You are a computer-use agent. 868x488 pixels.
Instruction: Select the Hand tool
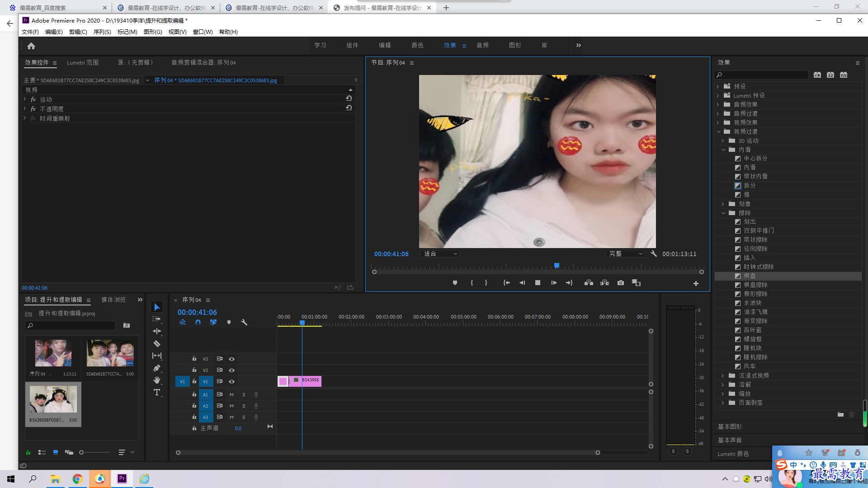[x=157, y=380]
